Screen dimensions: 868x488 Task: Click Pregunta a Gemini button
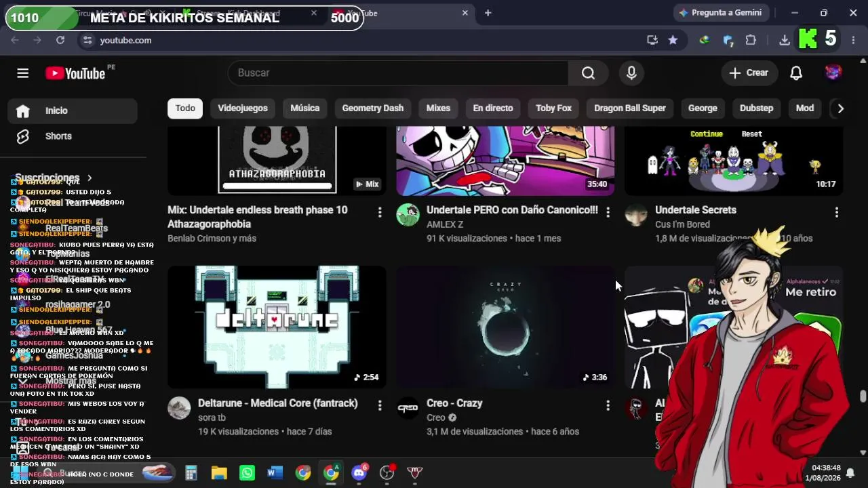click(x=722, y=13)
